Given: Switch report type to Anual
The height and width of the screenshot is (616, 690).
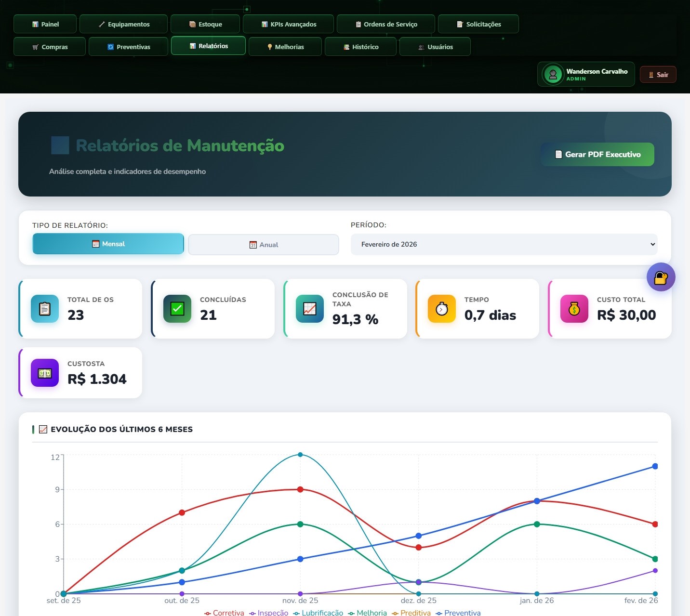Looking at the screenshot, I should coord(264,245).
